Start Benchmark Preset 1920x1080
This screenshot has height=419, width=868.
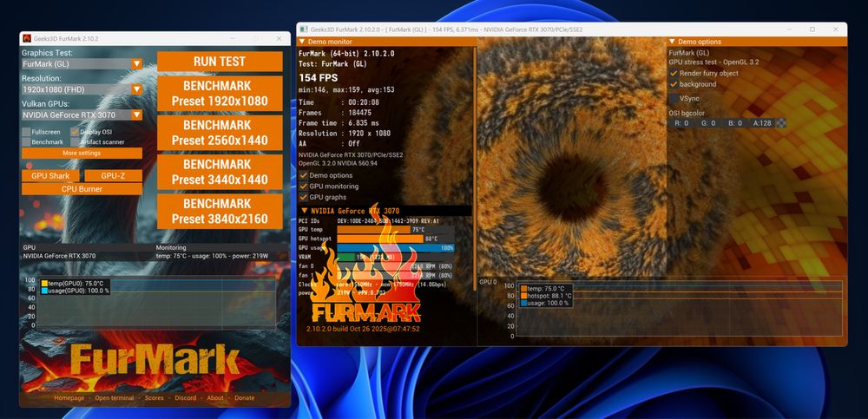click(220, 94)
